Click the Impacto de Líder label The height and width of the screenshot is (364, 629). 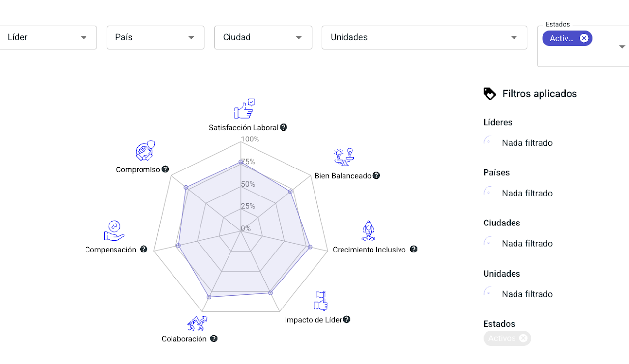coord(314,320)
